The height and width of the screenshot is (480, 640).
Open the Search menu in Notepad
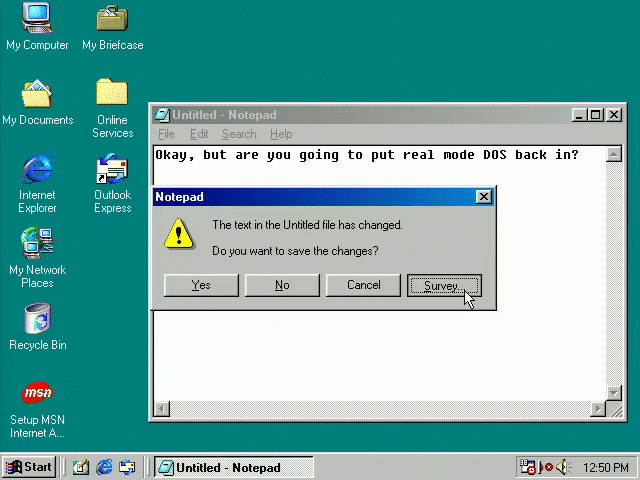coord(239,134)
